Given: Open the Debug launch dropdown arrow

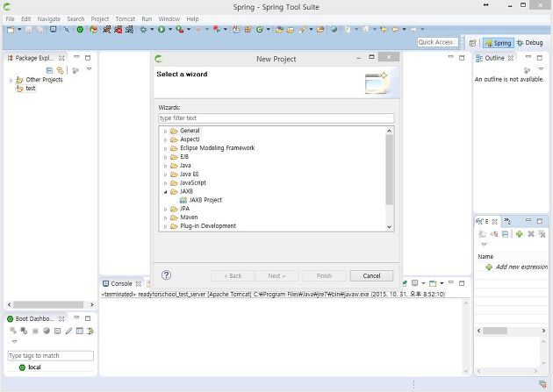Looking at the screenshot, I should pos(152,30).
